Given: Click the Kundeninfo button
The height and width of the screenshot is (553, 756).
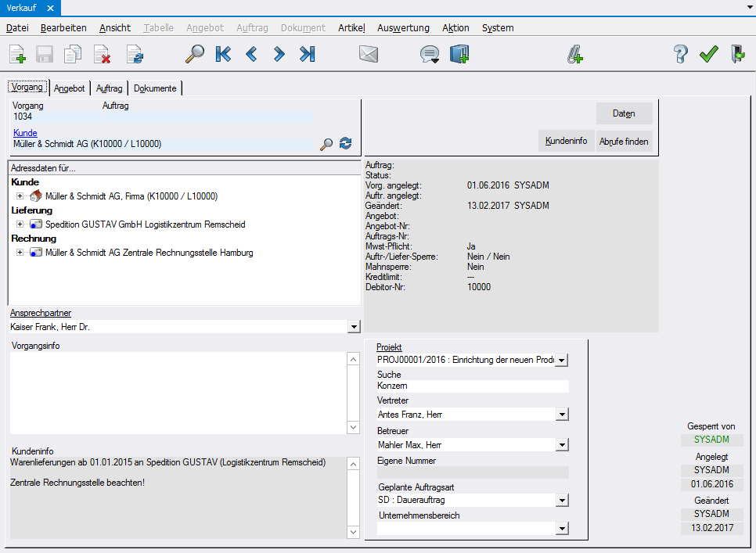Looking at the screenshot, I should click(x=566, y=141).
